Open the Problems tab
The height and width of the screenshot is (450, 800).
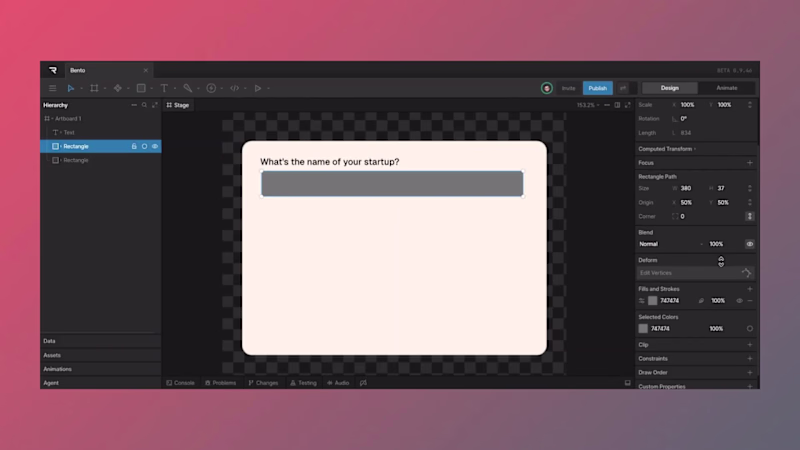click(220, 383)
